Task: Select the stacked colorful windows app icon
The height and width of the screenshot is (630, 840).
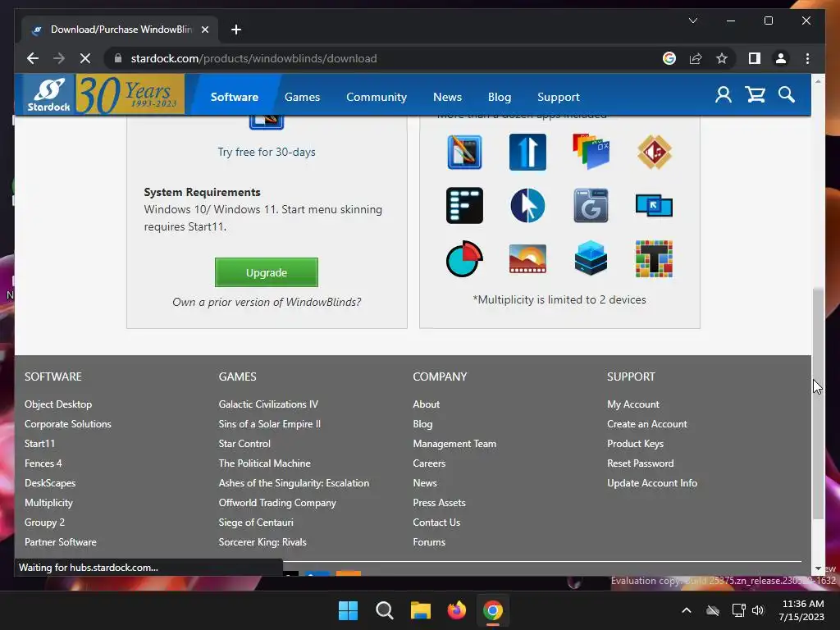Action: click(591, 152)
